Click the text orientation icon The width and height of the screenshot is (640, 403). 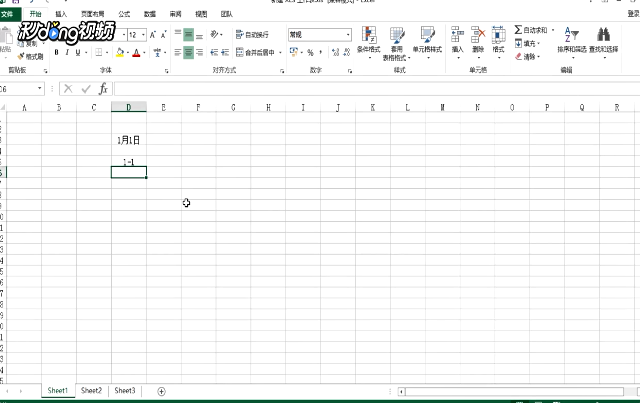pos(214,34)
